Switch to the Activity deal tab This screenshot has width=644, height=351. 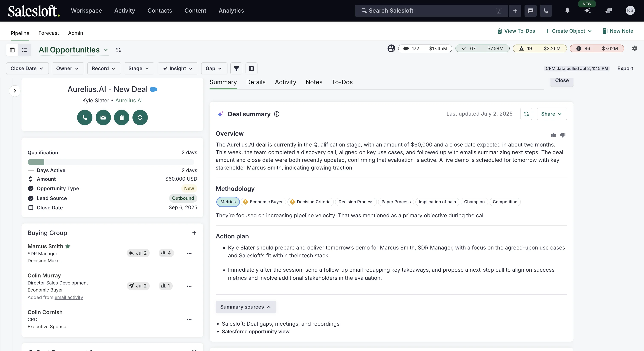[285, 82]
